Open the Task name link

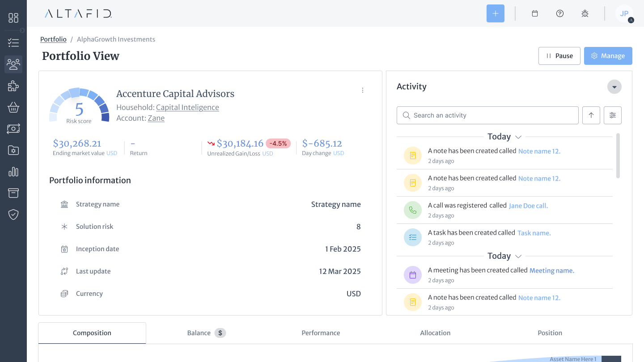pyautogui.click(x=534, y=233)
